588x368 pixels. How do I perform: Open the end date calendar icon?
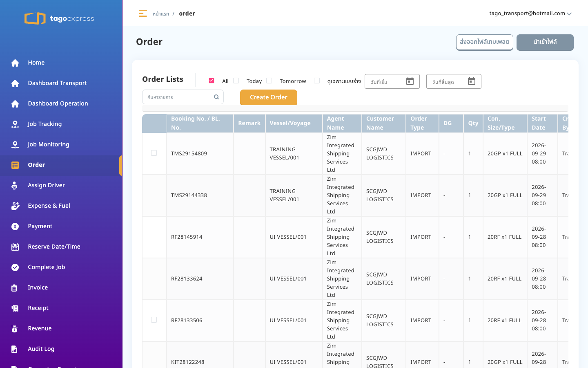point(472,81)
